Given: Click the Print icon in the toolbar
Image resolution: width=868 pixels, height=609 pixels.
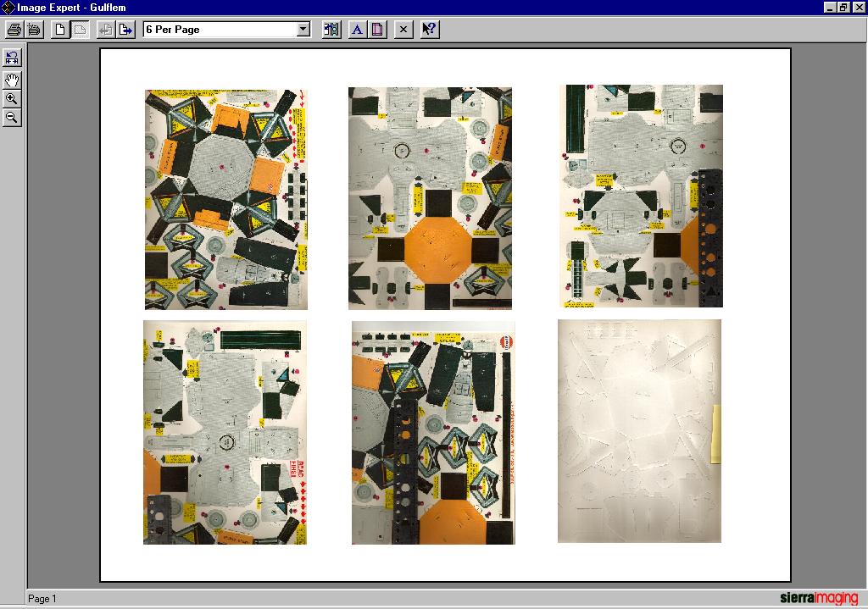Looking at the screenshot, I should coord(14,30).
